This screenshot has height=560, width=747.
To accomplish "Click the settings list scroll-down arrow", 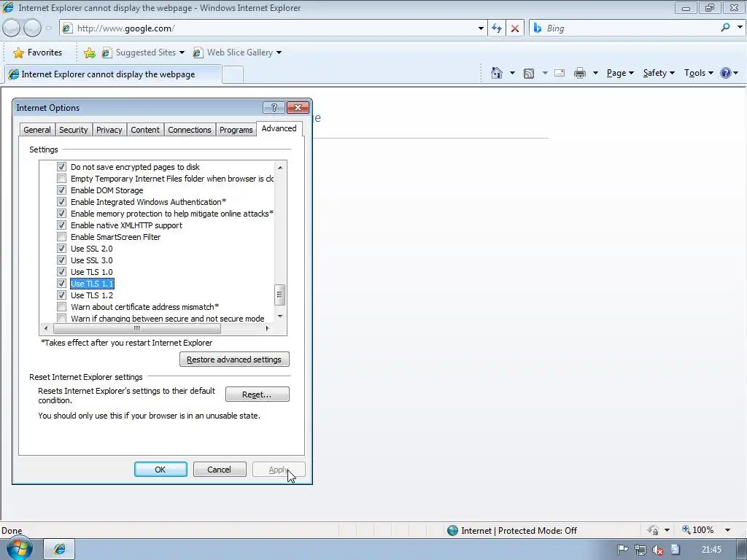I will click(x=280, y=316).
